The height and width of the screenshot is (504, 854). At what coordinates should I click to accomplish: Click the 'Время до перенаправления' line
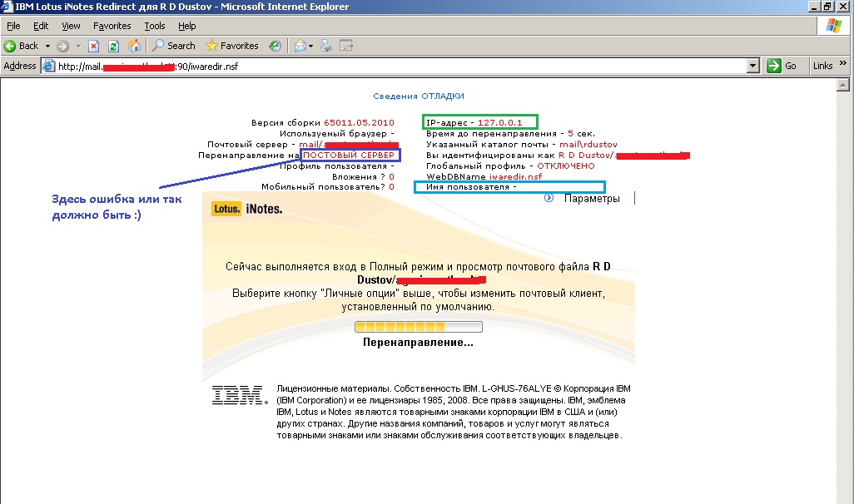point(510,134)
